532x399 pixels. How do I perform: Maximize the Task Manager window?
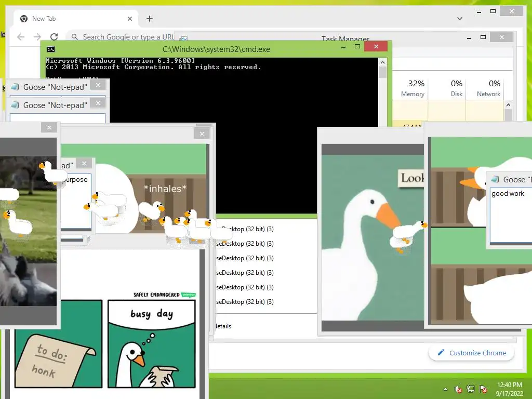(x=483, y=37)
